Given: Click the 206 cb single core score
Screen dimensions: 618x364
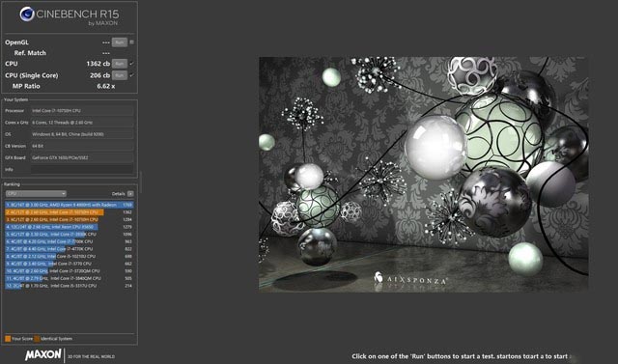Looking at the screenshot, I should (99, 75).
